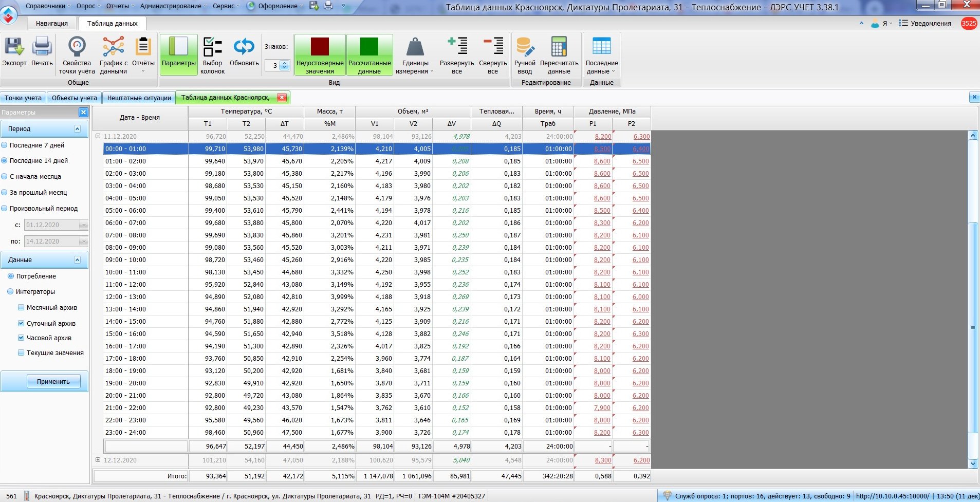
Task: Toggle Рассчитанные данные green highlight
Action: click(x=369, y=55)
